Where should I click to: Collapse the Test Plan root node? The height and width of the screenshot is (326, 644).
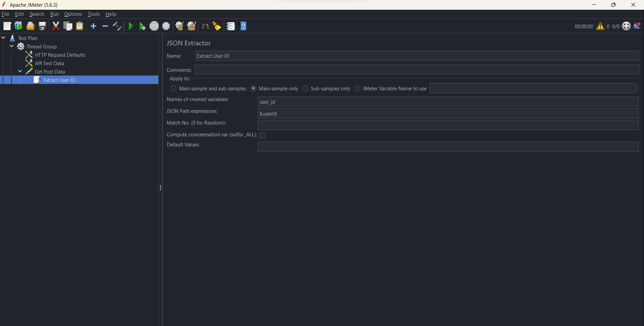[x=3, y=38]
